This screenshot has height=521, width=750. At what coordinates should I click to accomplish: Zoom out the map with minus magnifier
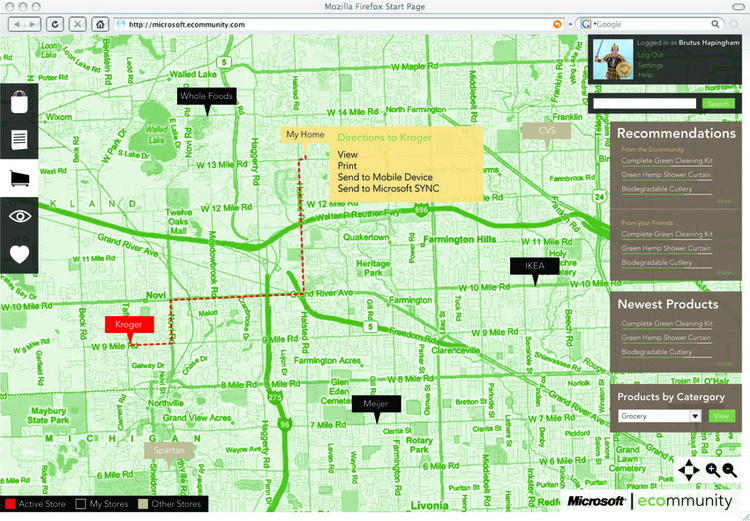pyautogui.click(x=729, y=469)
